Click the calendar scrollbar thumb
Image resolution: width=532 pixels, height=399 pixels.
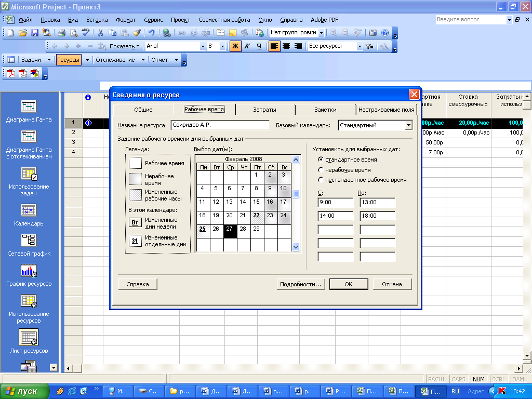[x=296, y=194]
